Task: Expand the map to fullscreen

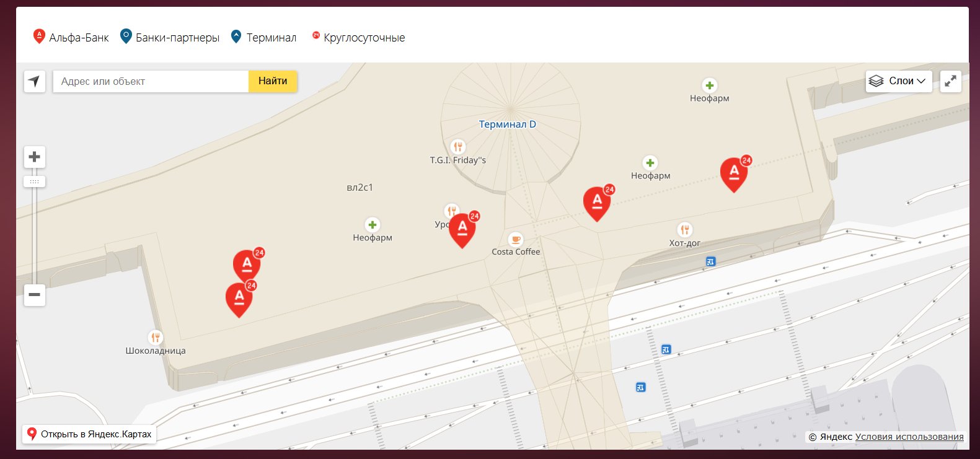Action: pyautogui.click(x=951, y=81)
